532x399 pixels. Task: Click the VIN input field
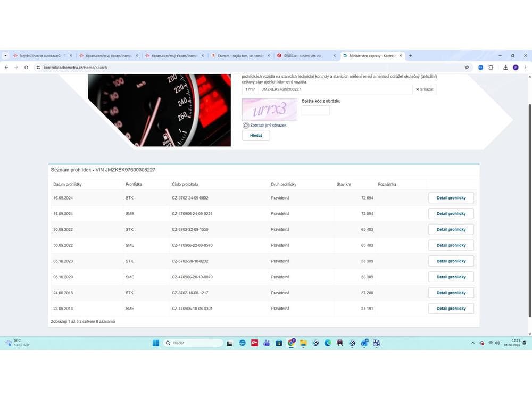335,89
